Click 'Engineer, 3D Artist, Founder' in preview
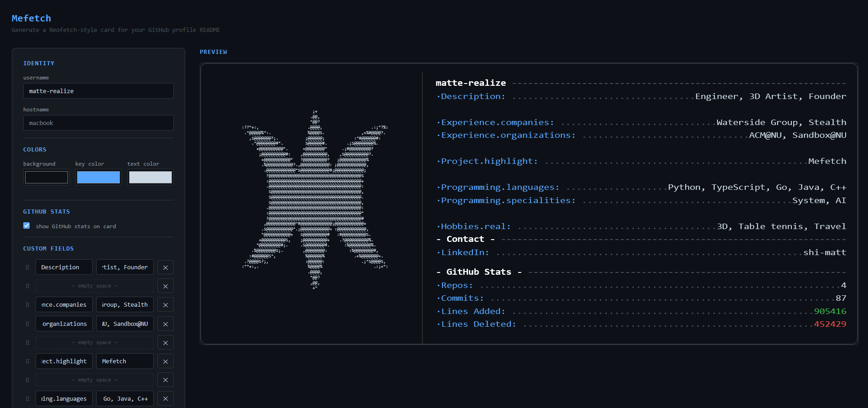This screenshot has height=408, width=868. (x=771, y=96)
